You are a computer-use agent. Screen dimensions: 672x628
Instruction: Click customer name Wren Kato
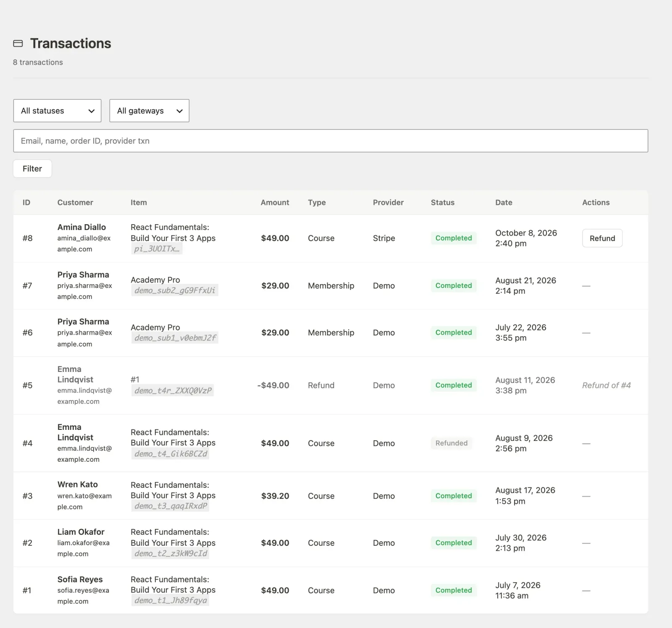pos(78,484)
